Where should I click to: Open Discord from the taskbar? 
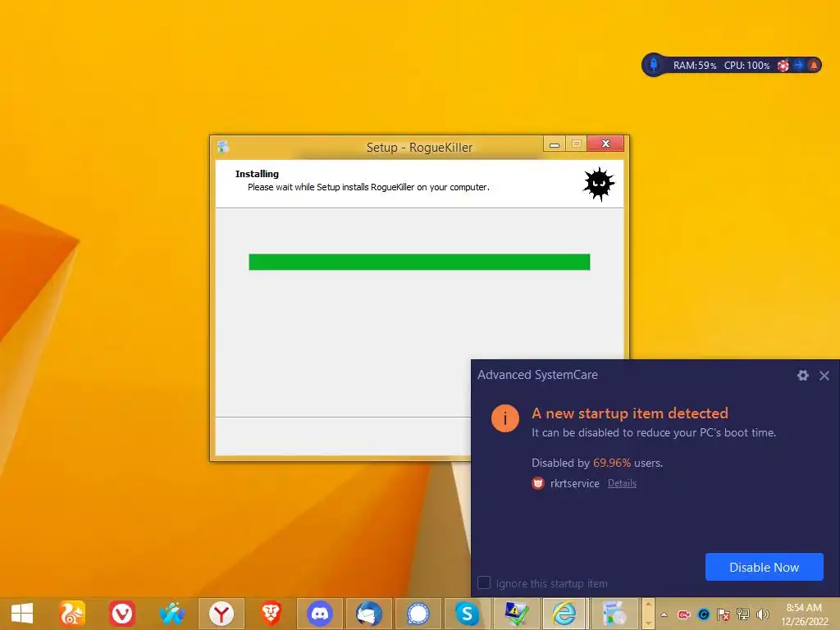tap(320, 614)
